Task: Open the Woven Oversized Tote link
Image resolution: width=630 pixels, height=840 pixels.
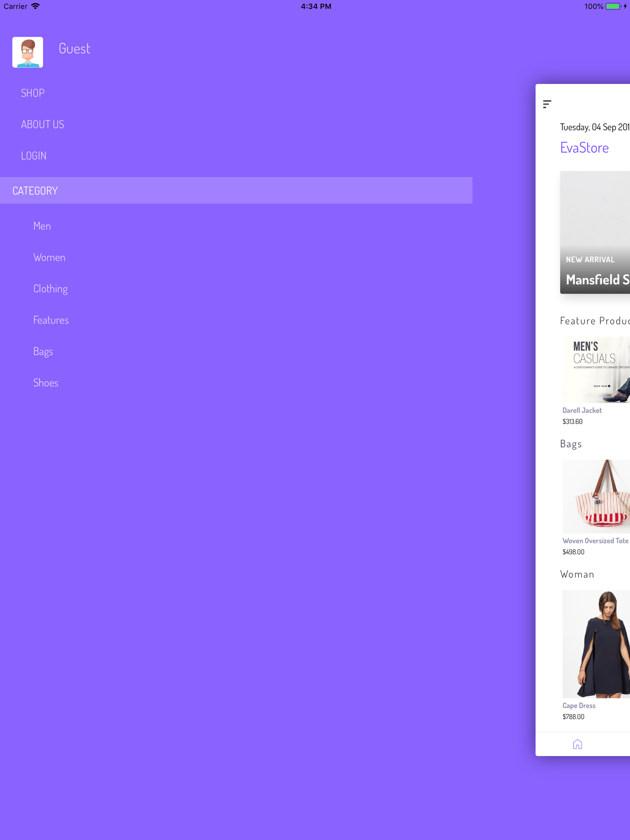Action: click(595, 541)
